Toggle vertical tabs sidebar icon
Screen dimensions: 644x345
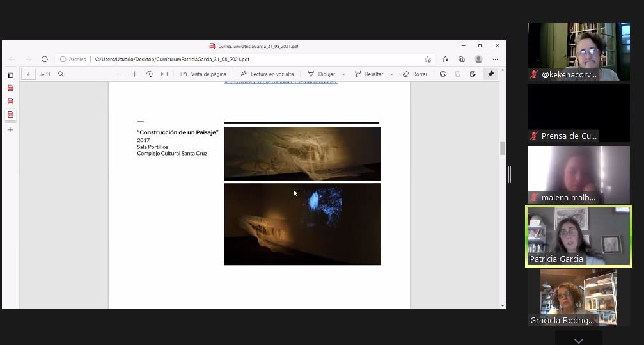point(10,76)
